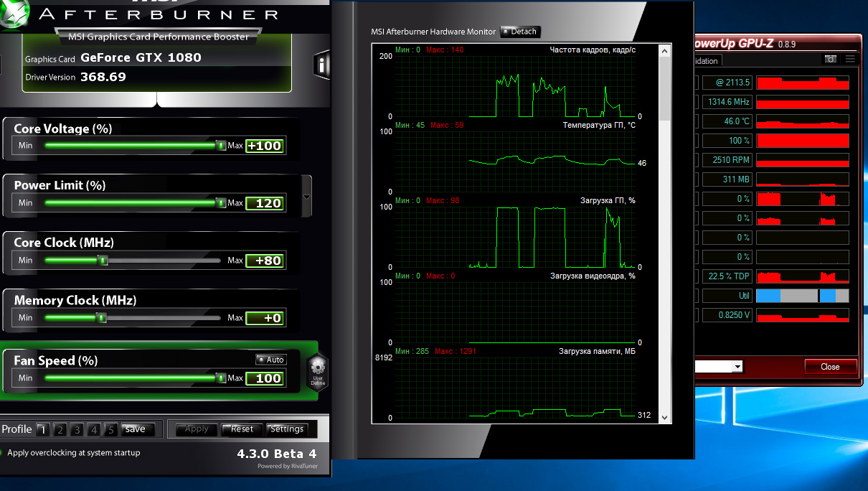Screen dimensions: 868x491
Task: Click the 'Загрузка ГП' GPU usage graph
Action: [515, 237]
